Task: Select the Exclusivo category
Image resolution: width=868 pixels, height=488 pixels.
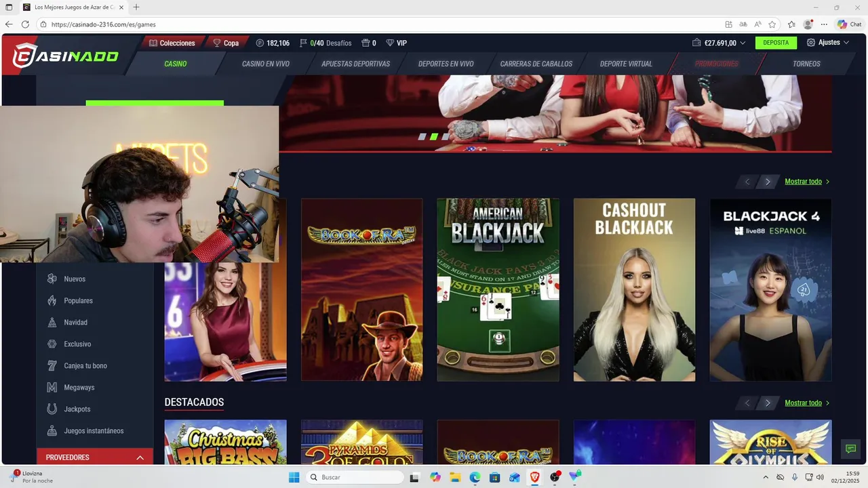Action: point(77,344)
